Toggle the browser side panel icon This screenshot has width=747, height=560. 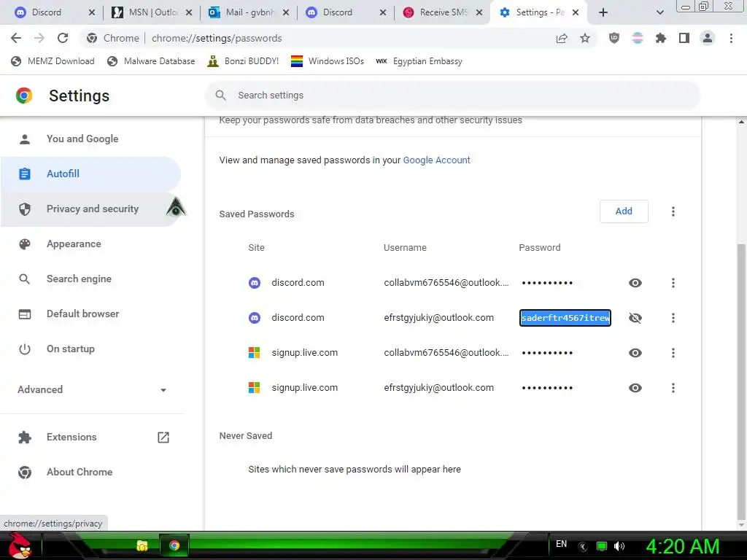click(x=684, y=38)
